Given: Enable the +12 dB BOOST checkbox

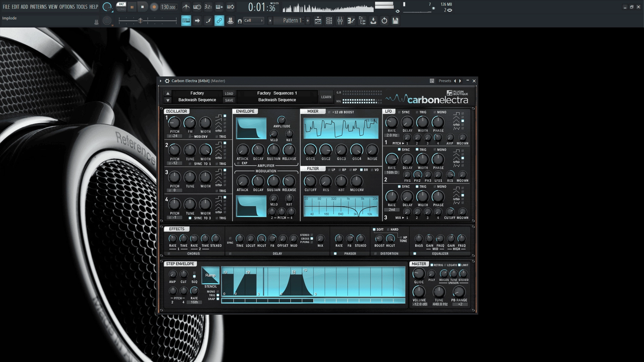Looking at the screenshot, I should click(x=329, y=112).
